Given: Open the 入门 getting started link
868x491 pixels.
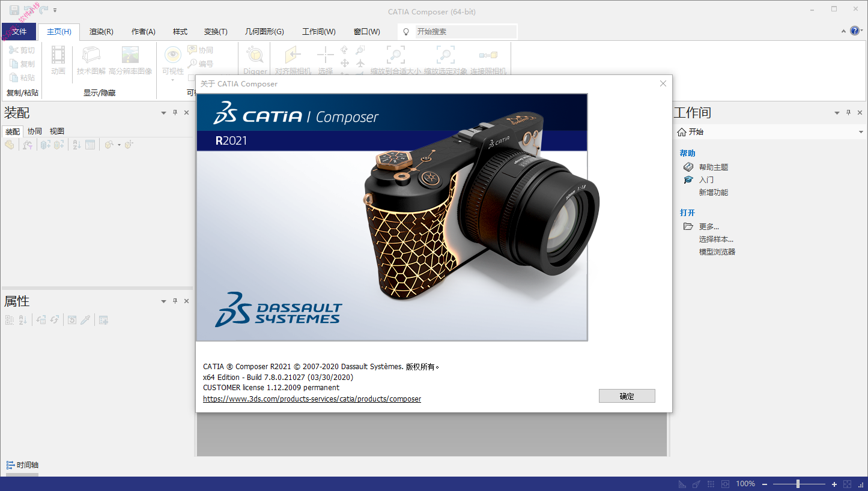Looking at the screenshot, I should click(x=706, y=179).
